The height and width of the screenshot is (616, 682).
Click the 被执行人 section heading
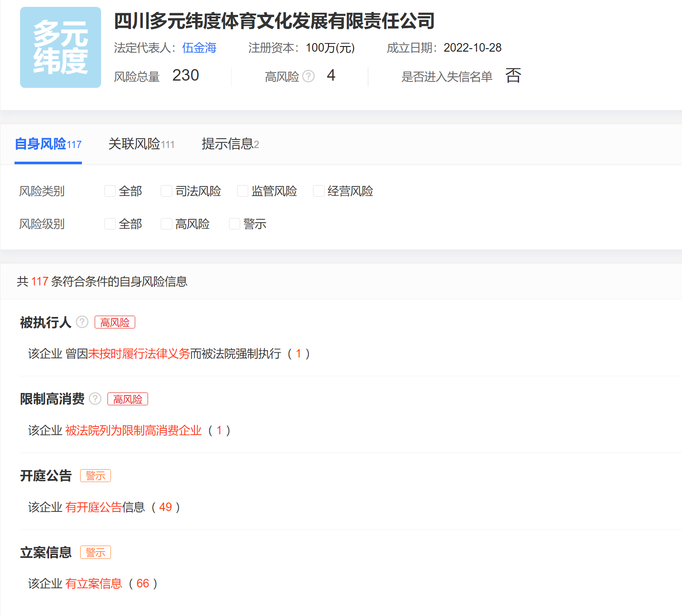[x=46, y=322]
